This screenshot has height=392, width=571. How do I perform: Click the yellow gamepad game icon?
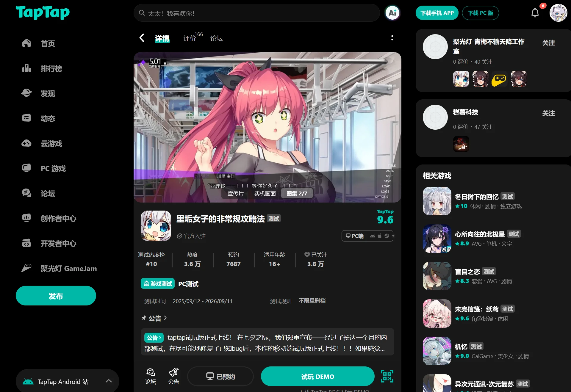pos(499,79)
